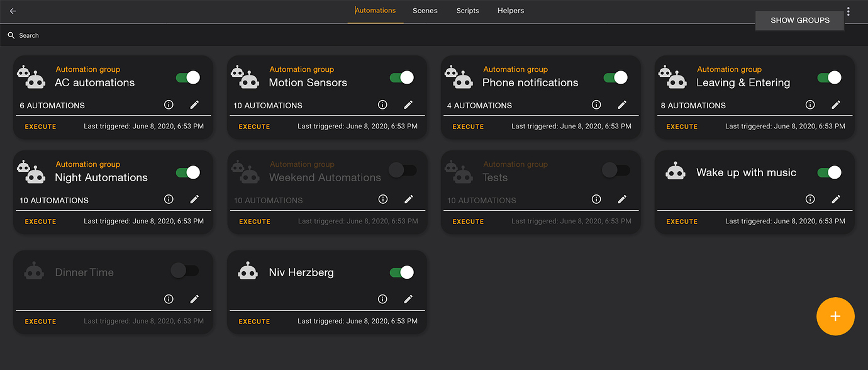Open info for Phone notifications group
Screen dimensions: 868x370
tap(596, 105)
